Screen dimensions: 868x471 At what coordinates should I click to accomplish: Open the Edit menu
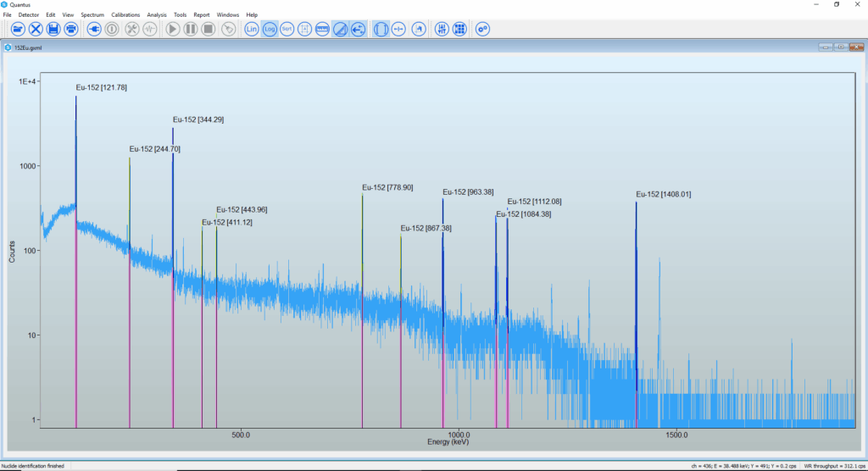pos(50,15)
